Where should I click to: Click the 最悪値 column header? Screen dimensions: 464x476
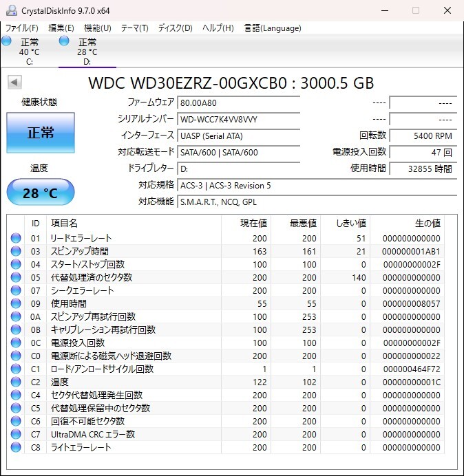[295, 224]
